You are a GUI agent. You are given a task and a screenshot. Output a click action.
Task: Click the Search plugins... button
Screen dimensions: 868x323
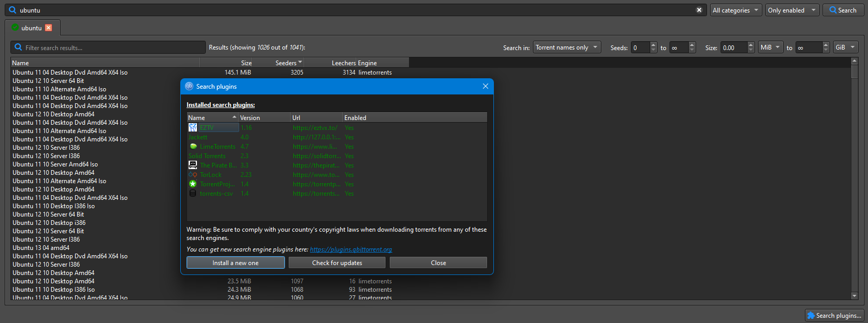pyautogui.click(x=834, y=315)
